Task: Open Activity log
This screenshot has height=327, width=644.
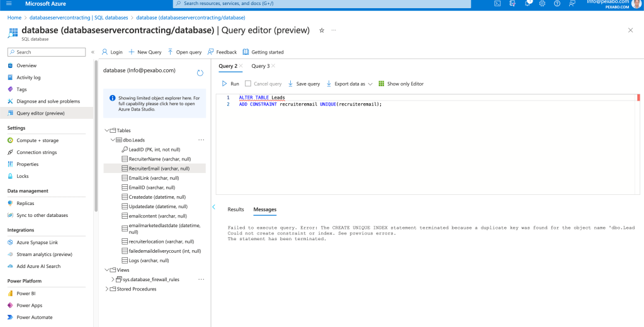Action: (x=28, y=77)
